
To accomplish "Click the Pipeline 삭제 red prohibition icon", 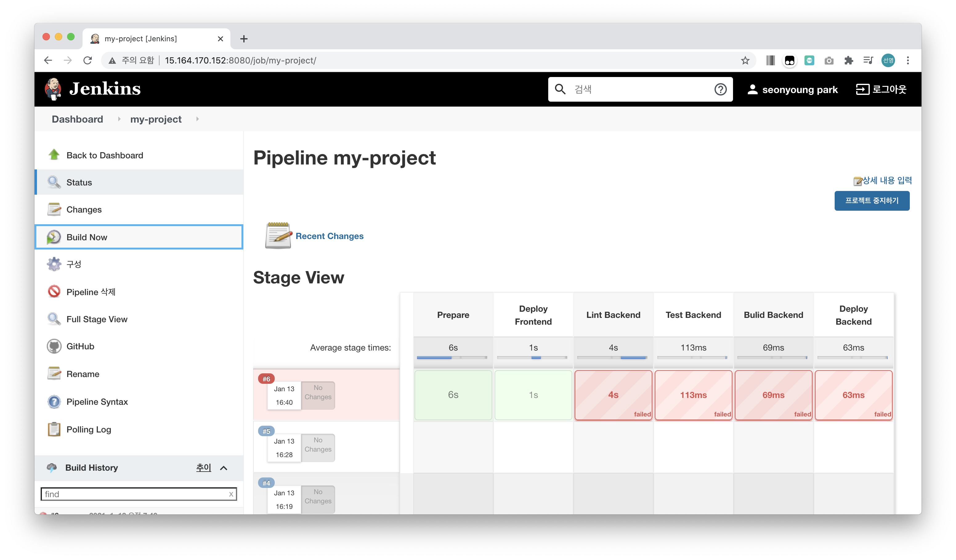I will [x=54, y=291].
